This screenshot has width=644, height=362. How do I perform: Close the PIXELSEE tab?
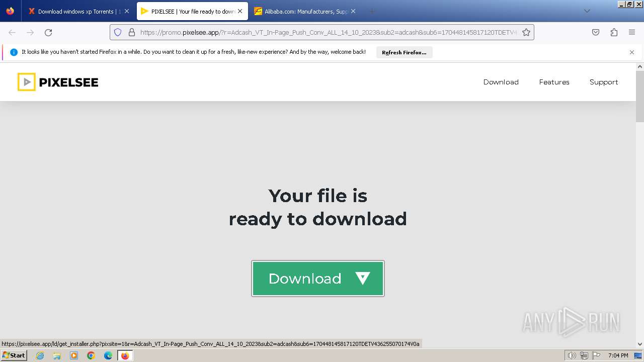tap(240, 11)
